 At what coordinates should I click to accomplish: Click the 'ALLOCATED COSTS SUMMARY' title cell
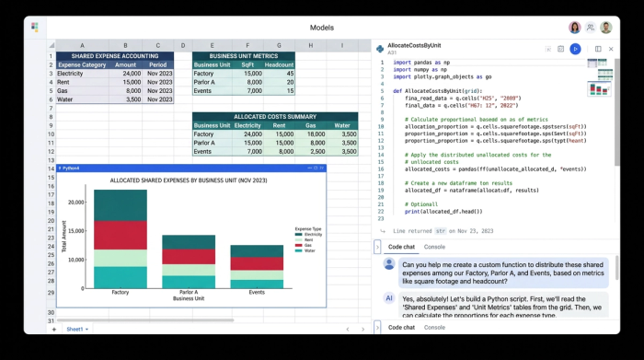tap(275, 117)
